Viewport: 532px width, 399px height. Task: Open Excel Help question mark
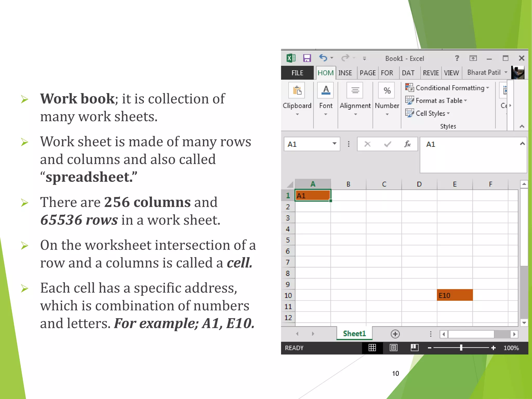[x=457, y=58]
